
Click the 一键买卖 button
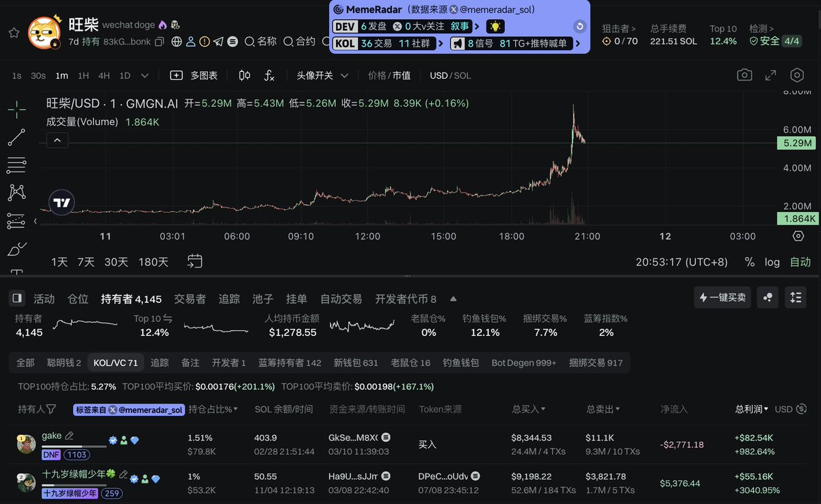coord(722,297)
